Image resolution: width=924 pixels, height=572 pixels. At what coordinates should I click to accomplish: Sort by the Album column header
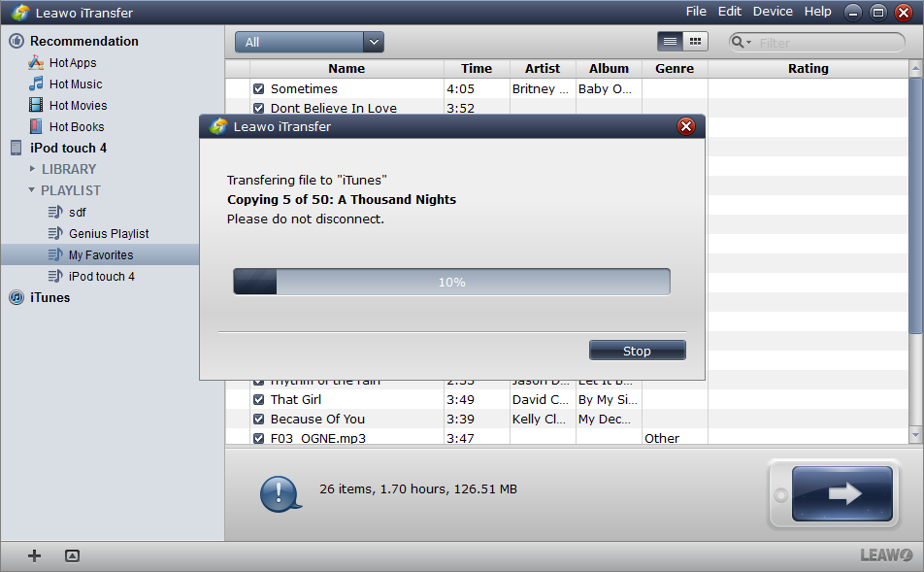click(609, 68)
